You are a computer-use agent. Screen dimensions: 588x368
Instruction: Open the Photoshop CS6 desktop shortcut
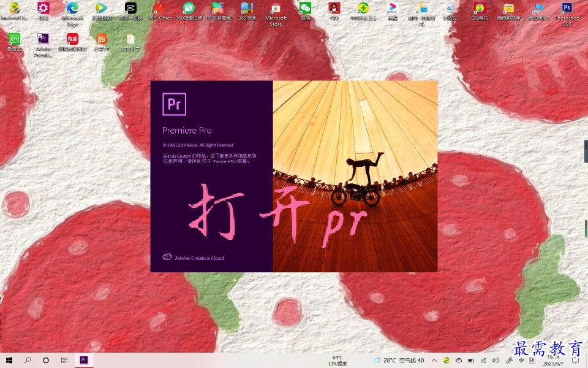click(567, 14)
